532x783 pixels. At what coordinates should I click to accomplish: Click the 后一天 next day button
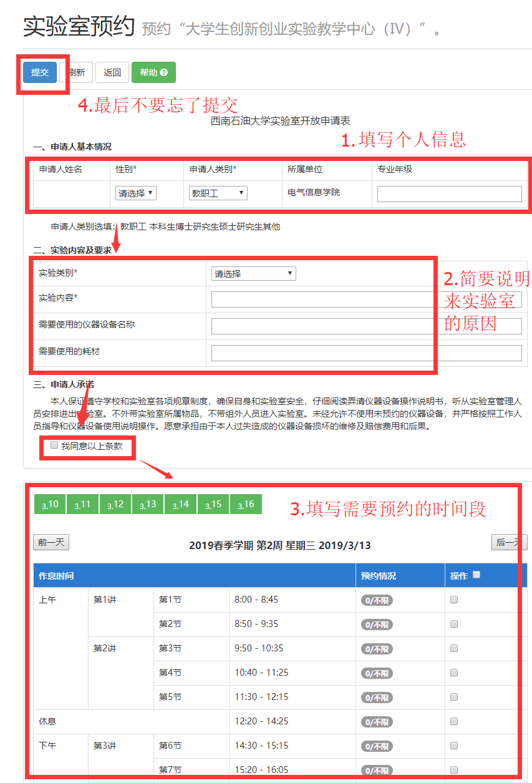point(509,542)
